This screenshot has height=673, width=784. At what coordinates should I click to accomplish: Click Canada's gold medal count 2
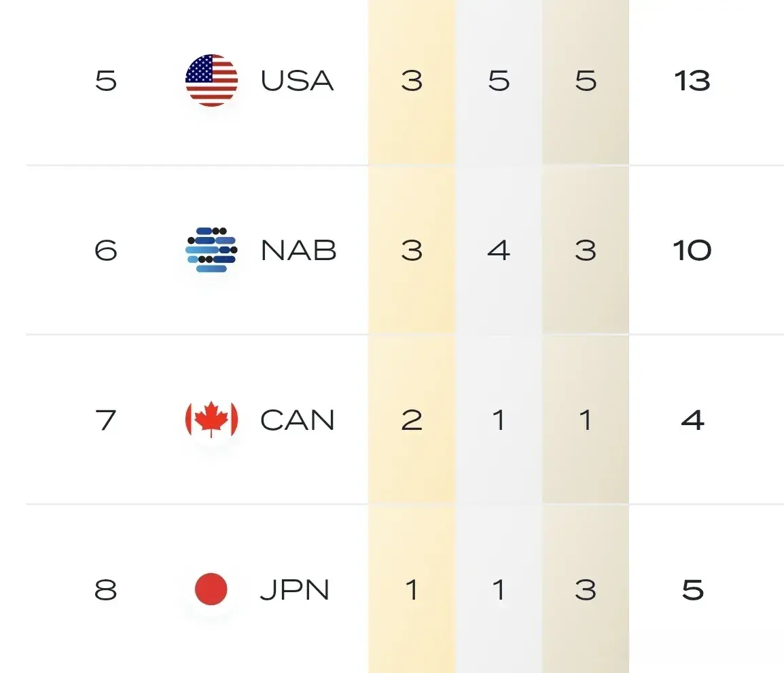coord(412,420)
